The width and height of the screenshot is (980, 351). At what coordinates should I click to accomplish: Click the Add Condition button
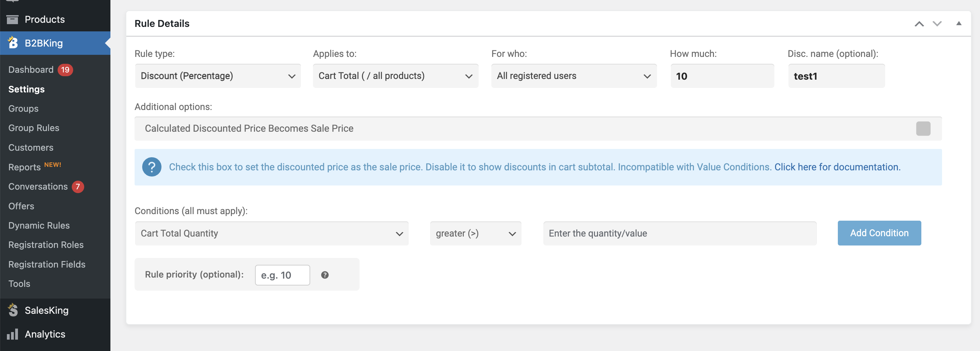(x=879, y=233)
